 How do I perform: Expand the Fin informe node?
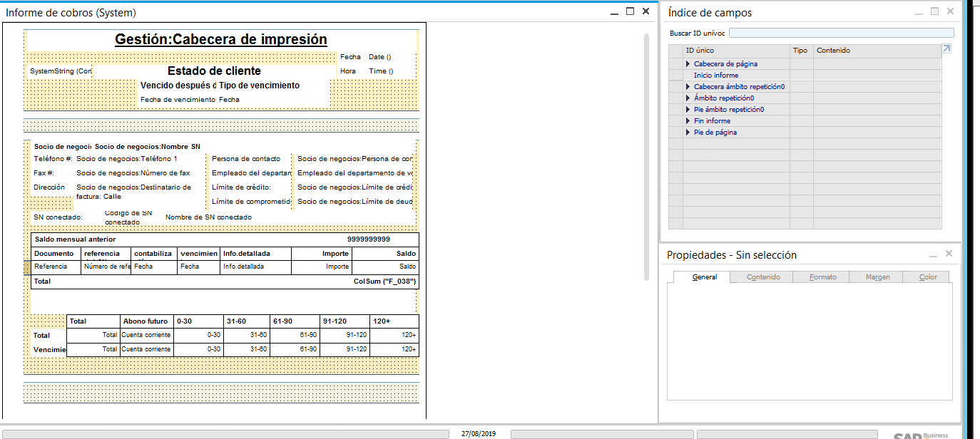tap(688, 121)
